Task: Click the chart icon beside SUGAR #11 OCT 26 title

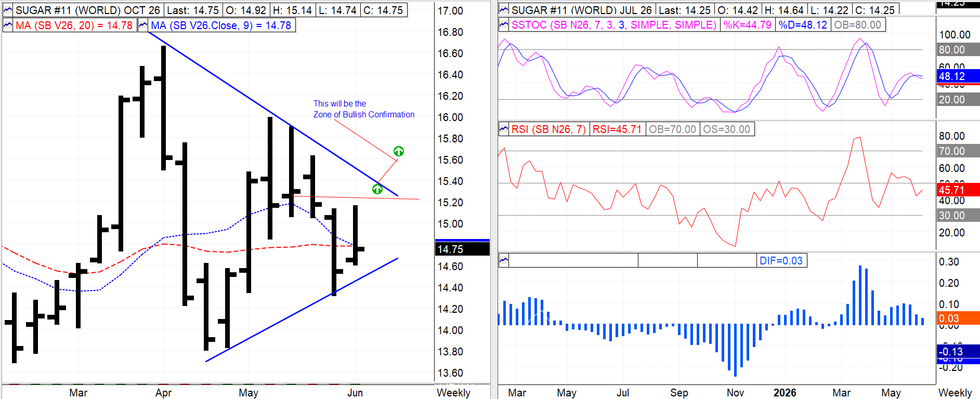Action: point(8,10)
